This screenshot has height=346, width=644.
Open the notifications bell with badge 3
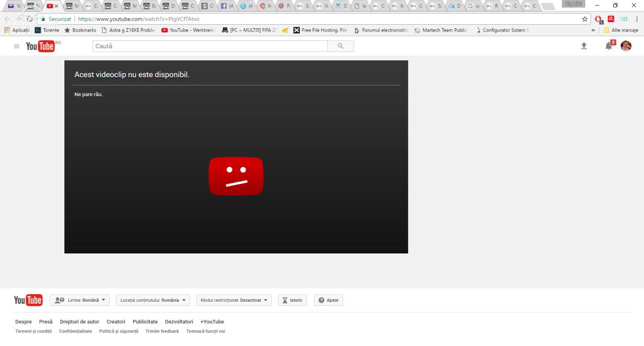coord(609,46)
